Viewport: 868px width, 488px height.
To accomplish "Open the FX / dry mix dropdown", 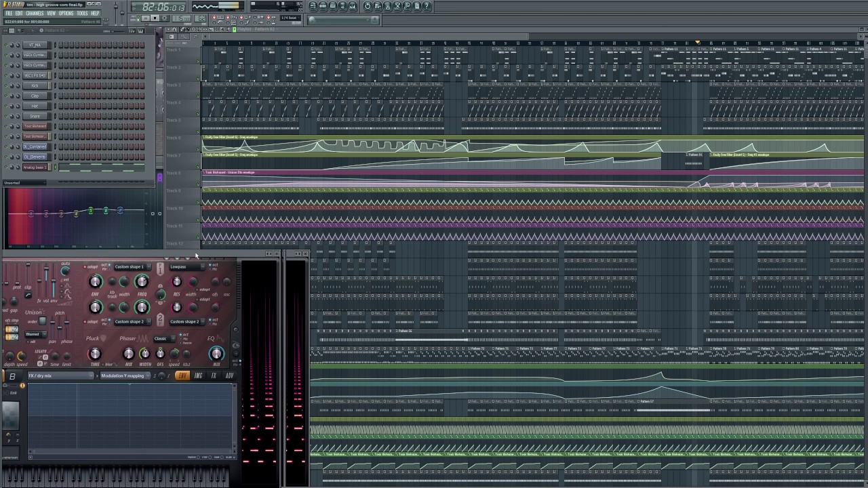I will (60, 375).
